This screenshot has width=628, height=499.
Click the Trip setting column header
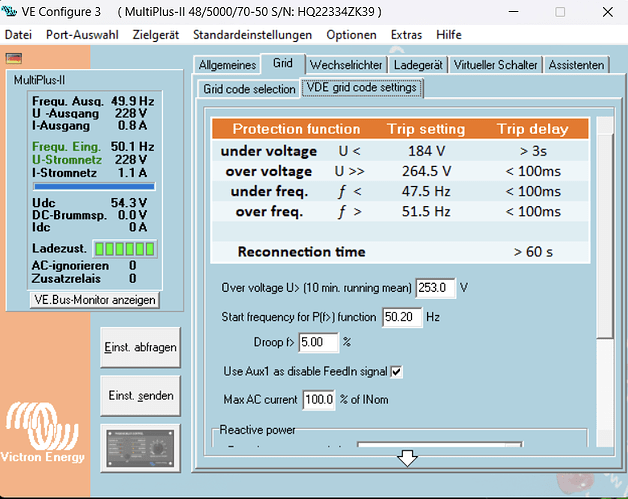tap(426, 129)
